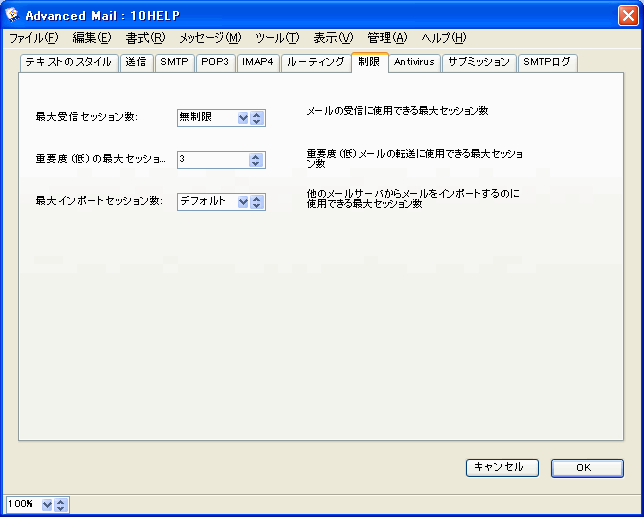Select the SMTPログ tab

coord(547,62)
